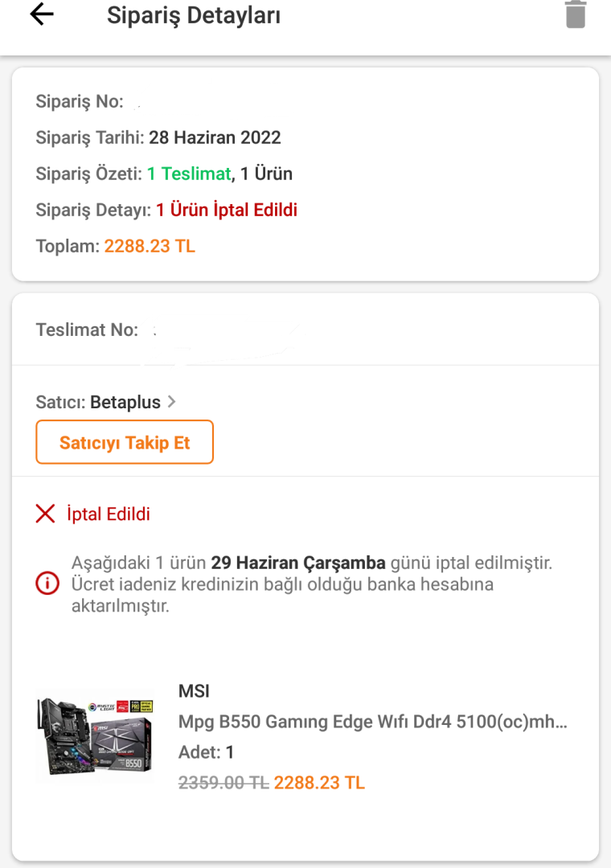Open Betaplus seller chevron arrow
This screenshot has height=868, width=611.
[171, 402]
